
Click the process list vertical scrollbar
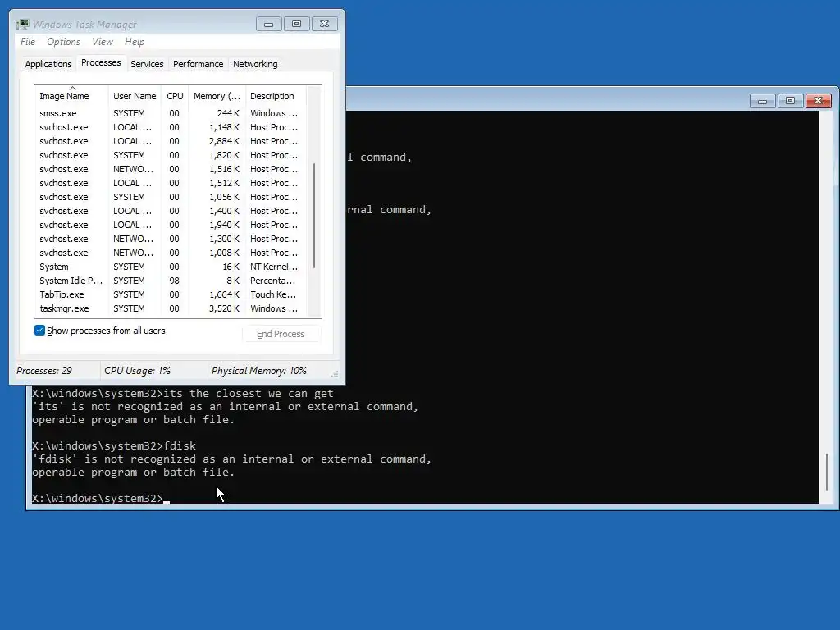click(x=314, y=216)
